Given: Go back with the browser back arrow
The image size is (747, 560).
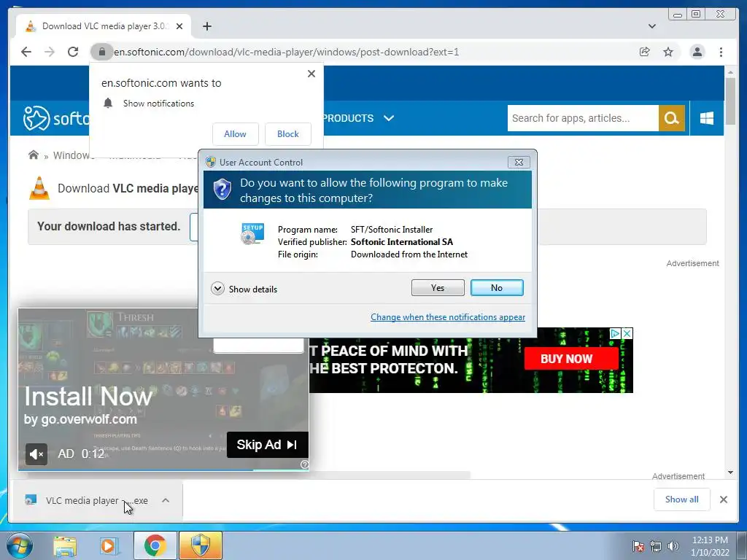Looking at the screenshot, I should point(26,52).
